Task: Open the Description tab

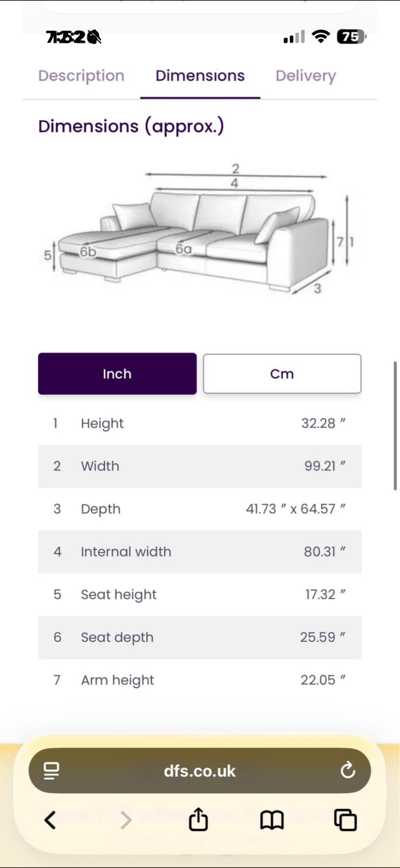Action: [x=81, y=76]
